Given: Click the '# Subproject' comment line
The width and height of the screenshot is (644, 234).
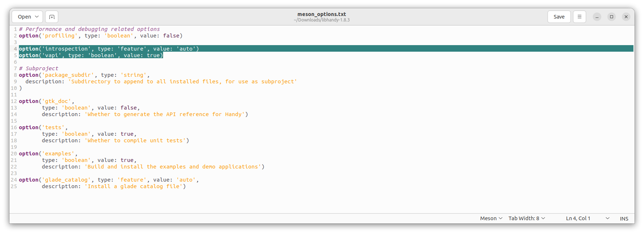Looking at the screenshot, I should (39, 68).
